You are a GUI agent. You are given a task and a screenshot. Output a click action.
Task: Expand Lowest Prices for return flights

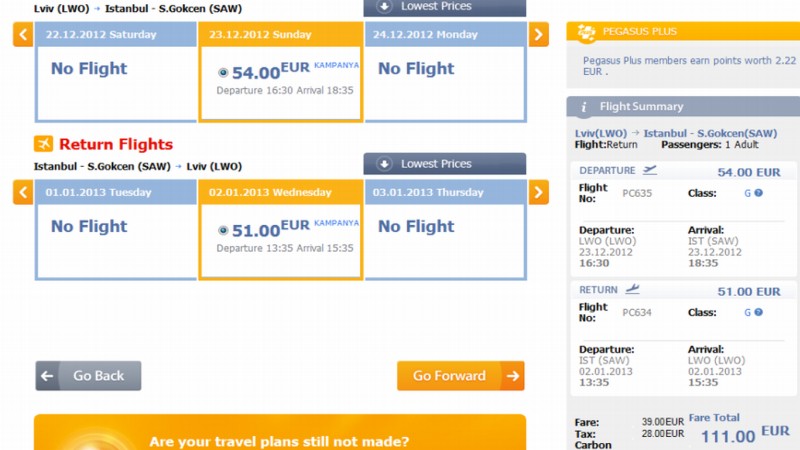pos(444,164)
